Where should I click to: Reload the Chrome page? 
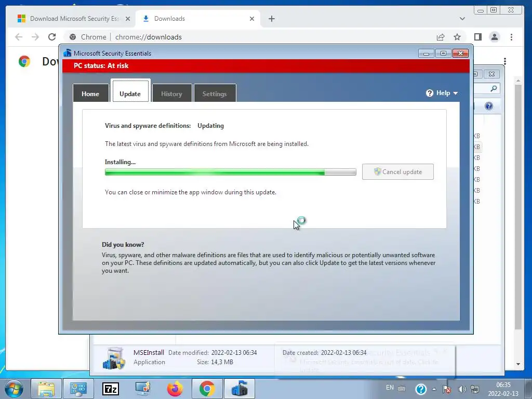point(52,37)
